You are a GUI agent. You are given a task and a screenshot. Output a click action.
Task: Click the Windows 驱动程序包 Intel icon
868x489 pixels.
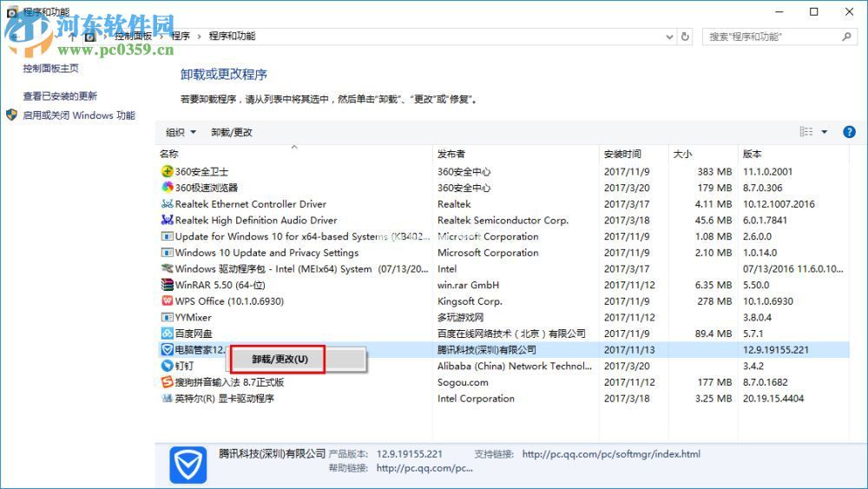click(167, 268)
